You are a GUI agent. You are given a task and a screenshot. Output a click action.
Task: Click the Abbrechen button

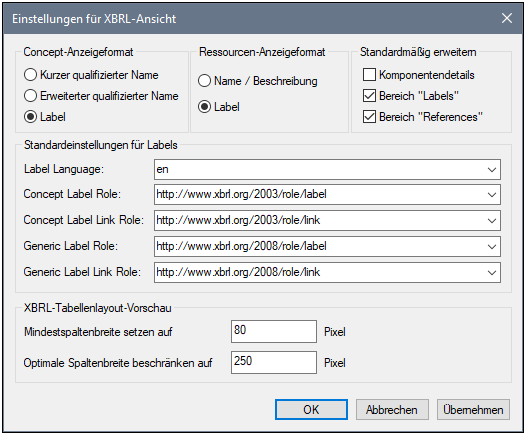[x=392, y=410]
